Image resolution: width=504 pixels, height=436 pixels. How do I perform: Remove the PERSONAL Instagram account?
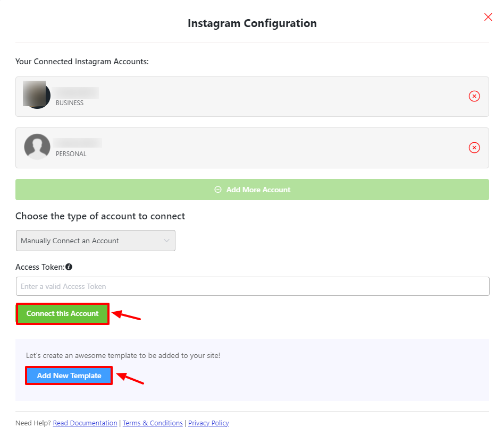[474, 148]
